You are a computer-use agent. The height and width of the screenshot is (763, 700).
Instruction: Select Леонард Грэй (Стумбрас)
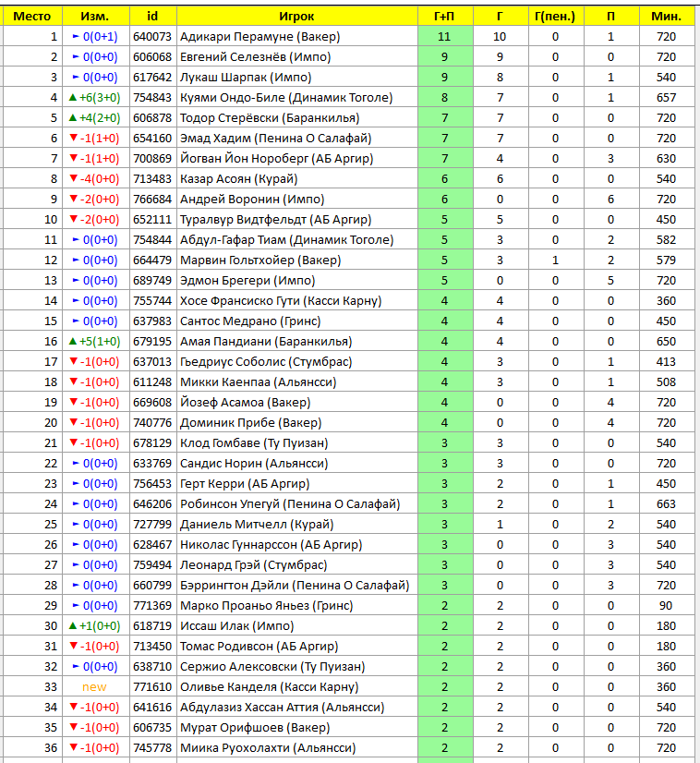[x=253, y=565]
